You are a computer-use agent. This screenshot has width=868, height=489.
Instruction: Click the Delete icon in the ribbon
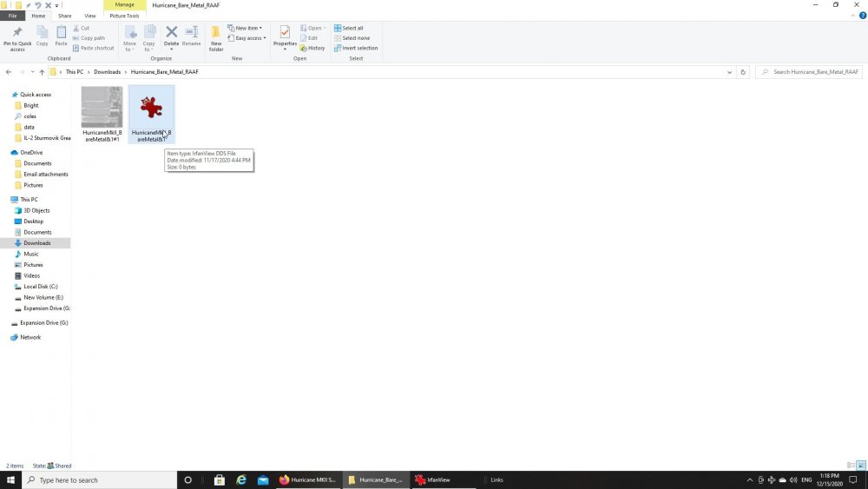point(171,35)
